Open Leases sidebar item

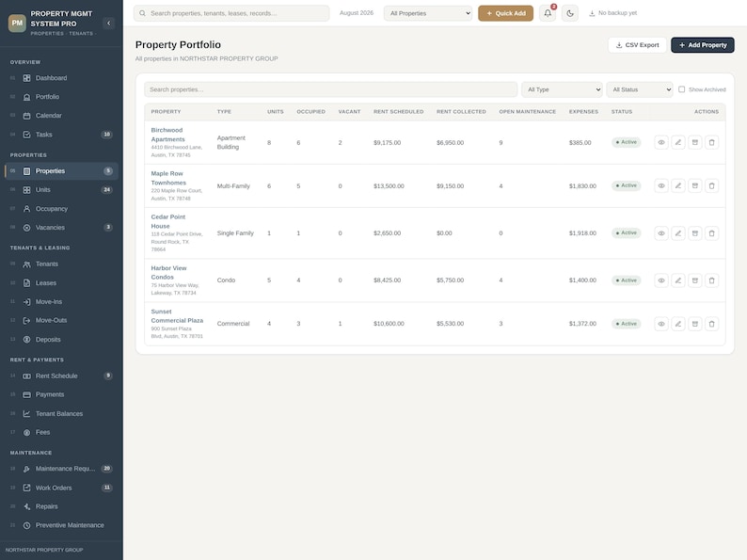point(61,282)
